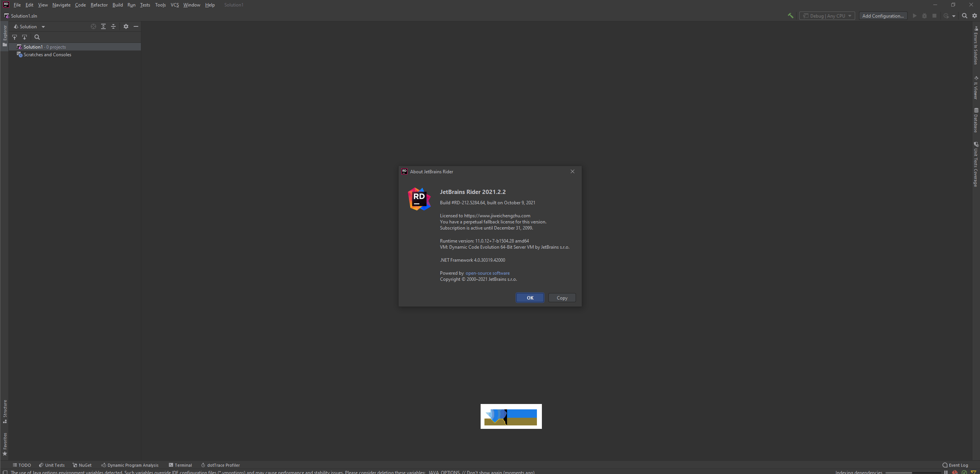Toggle tool window bars icon in status bar corner

[5, 472]
